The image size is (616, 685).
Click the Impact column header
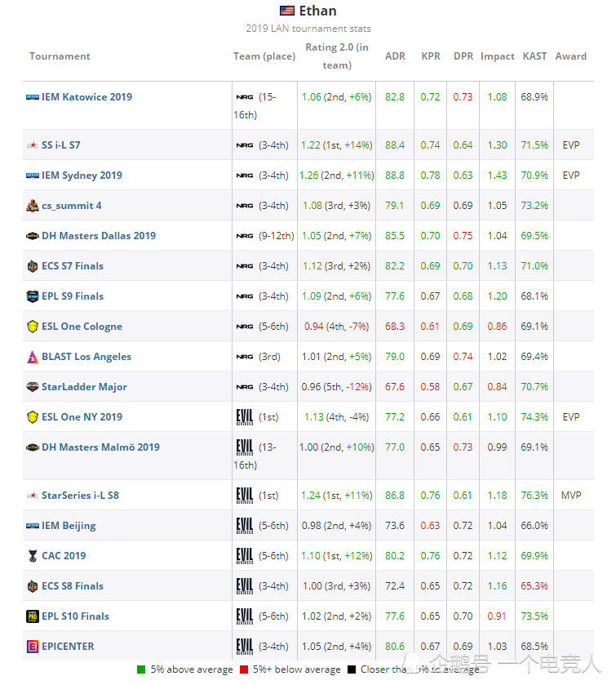click(x=497, y=57)
